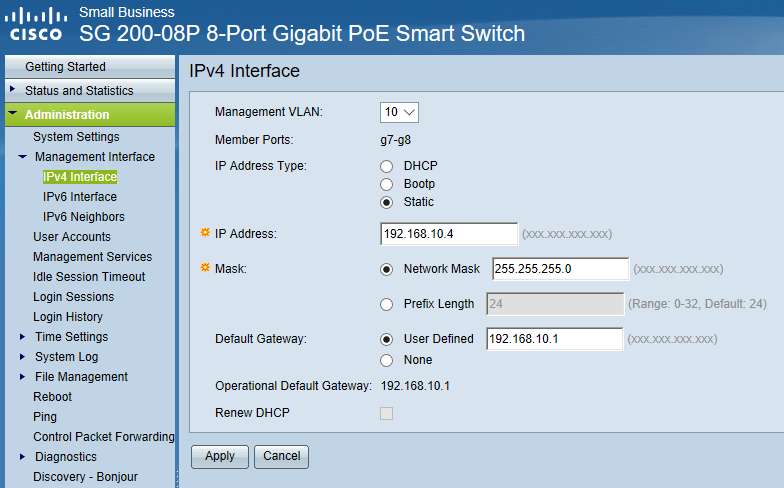784x488 pixels.
Task: Click the IP Address input field
Action: pos(448,234)
